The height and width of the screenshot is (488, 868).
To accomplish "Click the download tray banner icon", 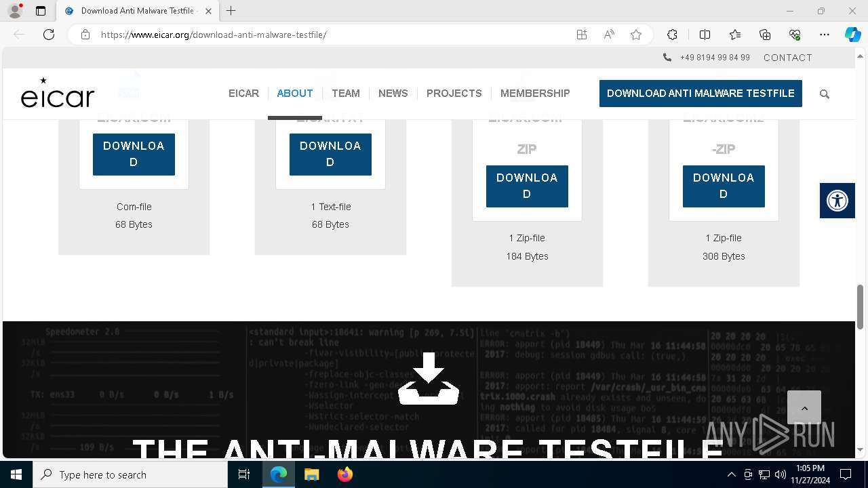I will (x=429, y=380).
